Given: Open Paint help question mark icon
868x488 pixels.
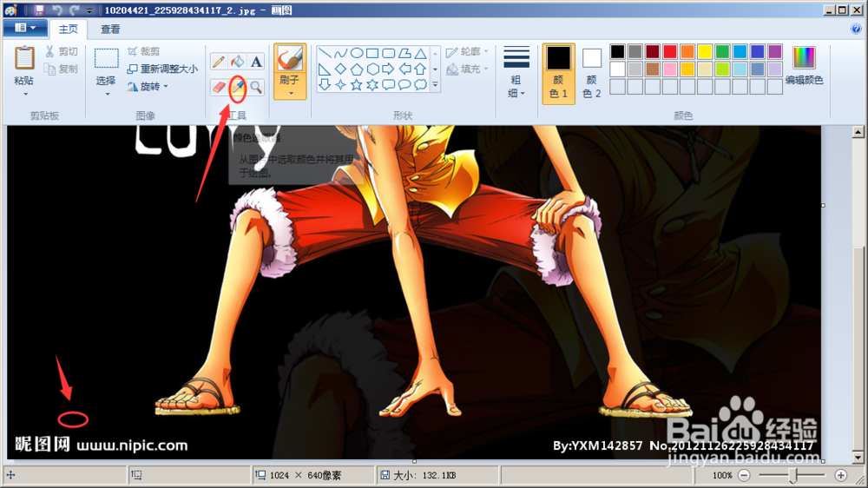Looking at the screenshot, I should (x=856, y=29).
